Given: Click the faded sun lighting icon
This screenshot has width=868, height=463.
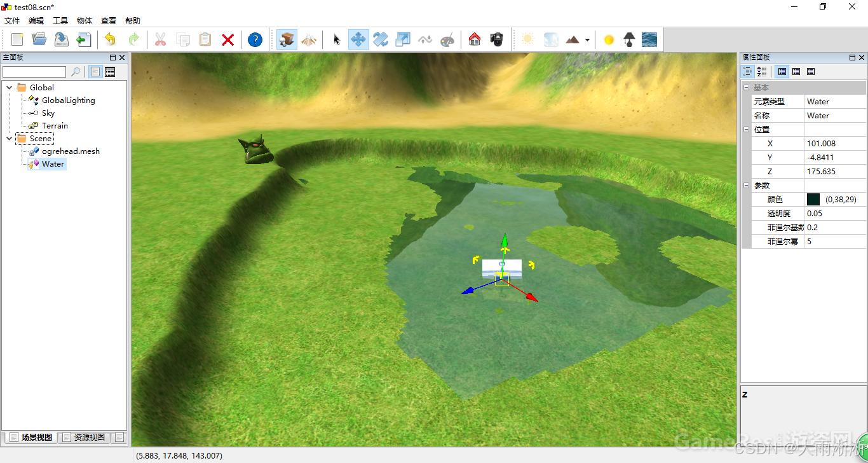Looking at the screenshot, I should pos(527,39).
